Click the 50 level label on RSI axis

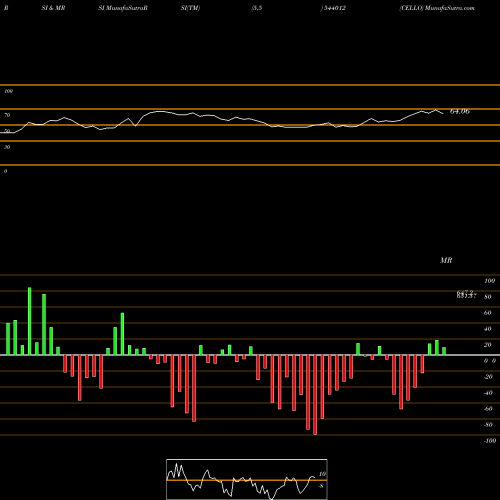point(7,131)
